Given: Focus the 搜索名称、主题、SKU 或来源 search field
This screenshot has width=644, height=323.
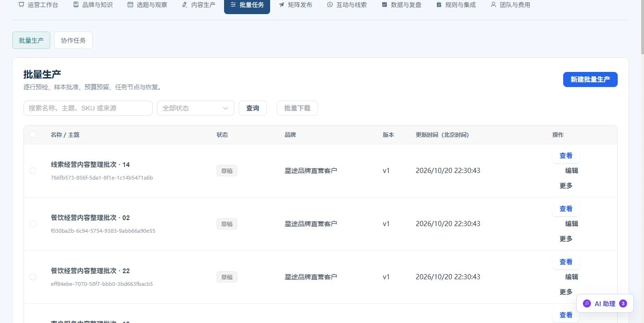Looking at the screenshot, I should [88, 108].
